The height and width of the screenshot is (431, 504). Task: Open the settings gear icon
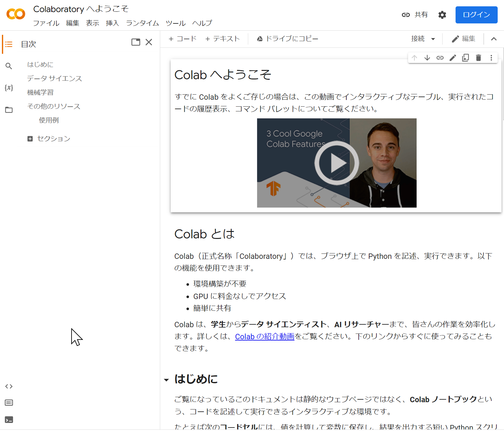(442, 15)
